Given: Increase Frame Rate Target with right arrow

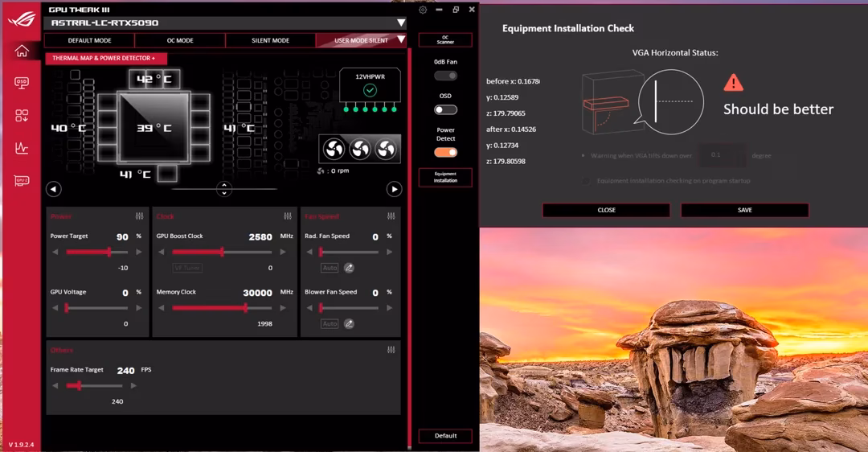Looking at the screenshot, I should click(x=133, y=385).
